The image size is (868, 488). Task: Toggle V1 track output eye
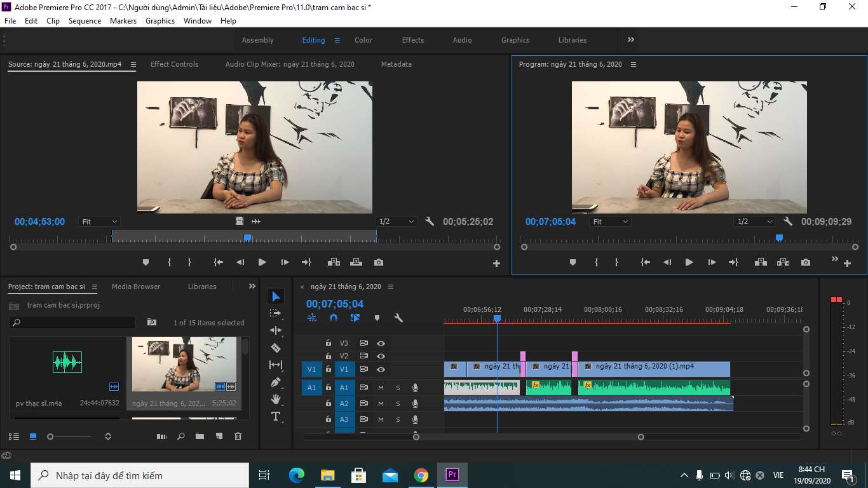pos(381,369)
